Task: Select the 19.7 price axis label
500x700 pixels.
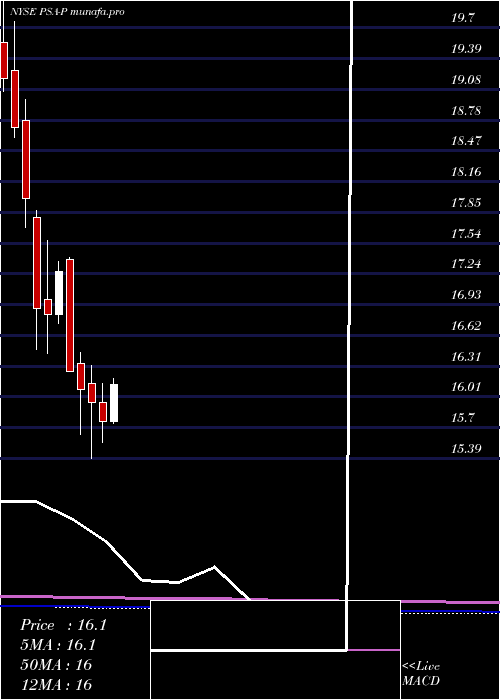Action: 463,18
